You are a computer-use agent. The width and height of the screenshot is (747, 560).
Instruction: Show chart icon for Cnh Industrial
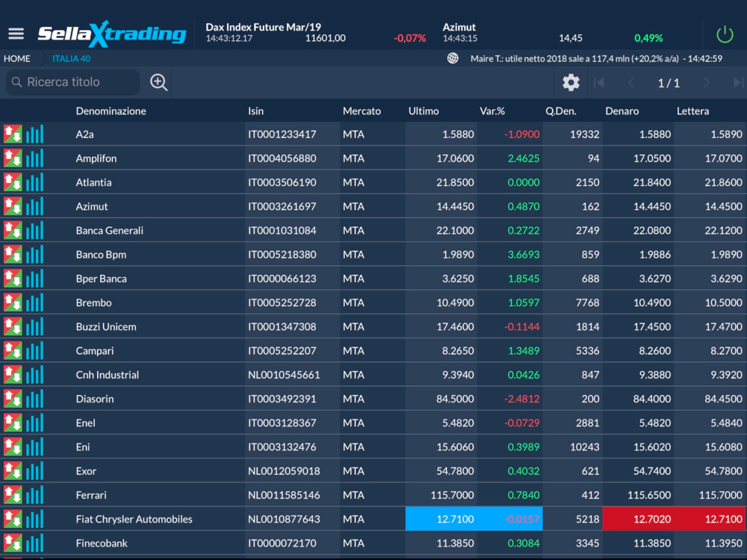click(35, 375)
